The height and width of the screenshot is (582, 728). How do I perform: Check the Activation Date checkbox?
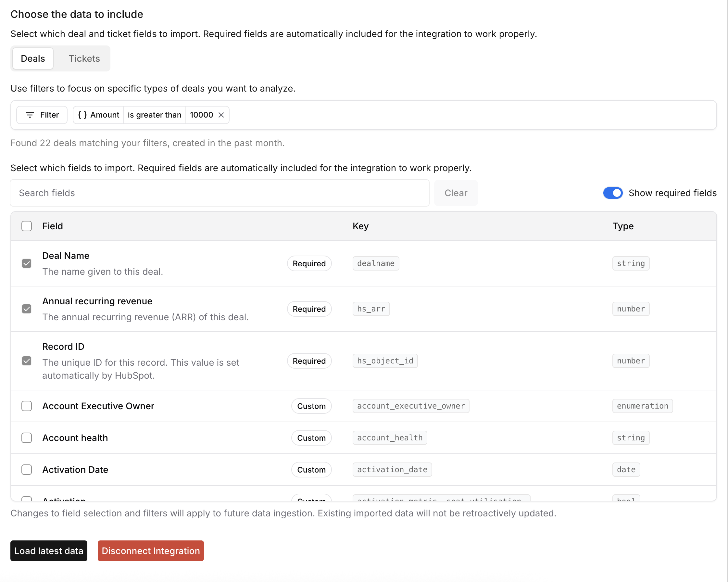pyautogui.click(x=26, y=470)
